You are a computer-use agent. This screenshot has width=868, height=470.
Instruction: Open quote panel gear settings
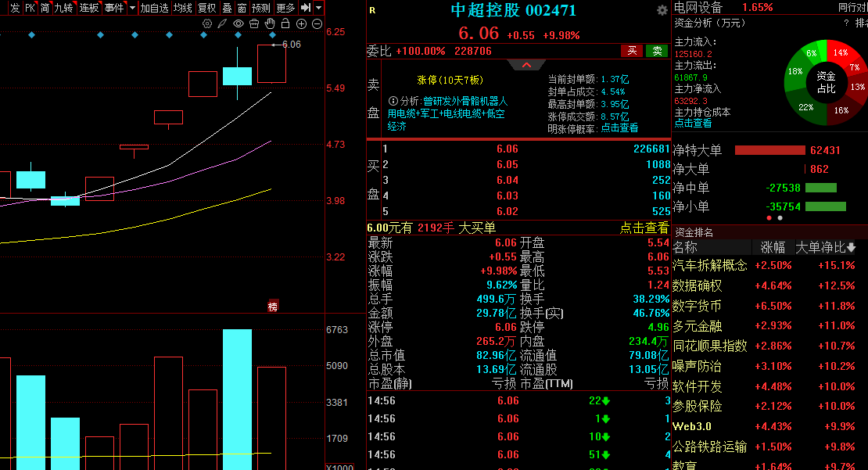coord(662,10)
